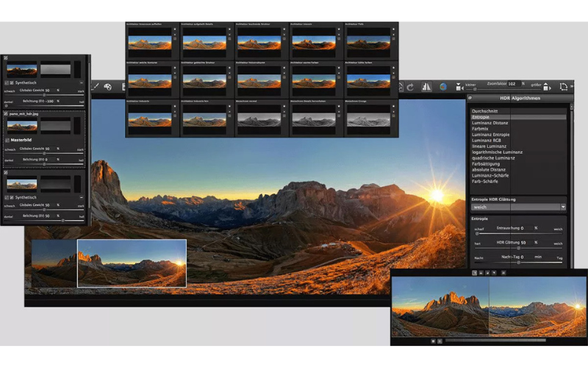588x368 pixels.
Task: Click the HDR Glättung slider
Action: (519, 248)
